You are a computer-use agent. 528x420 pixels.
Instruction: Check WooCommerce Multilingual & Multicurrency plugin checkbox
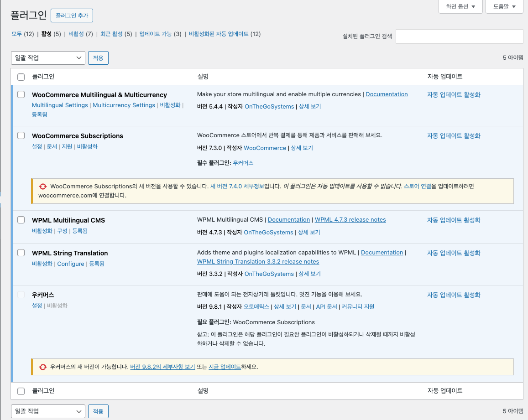21,94
